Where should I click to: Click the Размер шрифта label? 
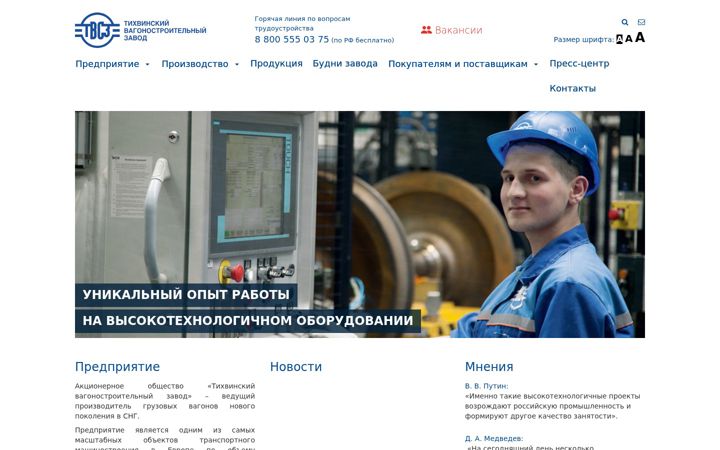(x=583, y=39)
